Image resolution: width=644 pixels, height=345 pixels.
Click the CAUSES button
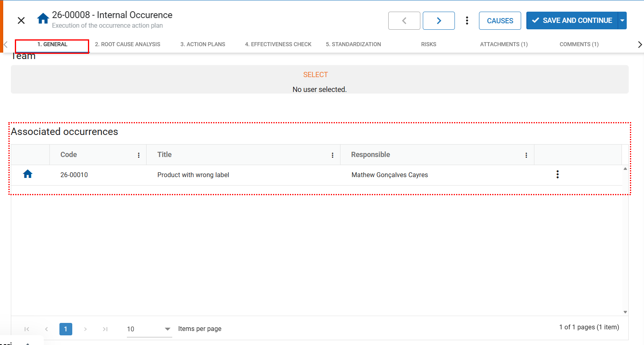[500, 21]
